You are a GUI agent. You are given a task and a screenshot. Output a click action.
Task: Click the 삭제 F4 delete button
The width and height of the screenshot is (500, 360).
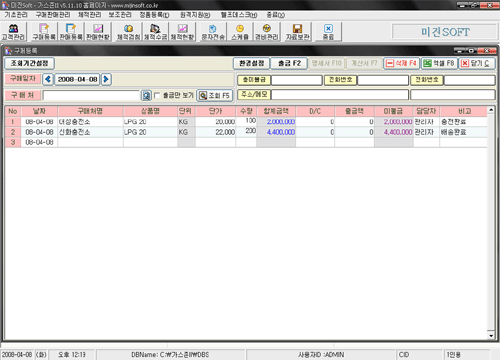[x=401, y=63]
